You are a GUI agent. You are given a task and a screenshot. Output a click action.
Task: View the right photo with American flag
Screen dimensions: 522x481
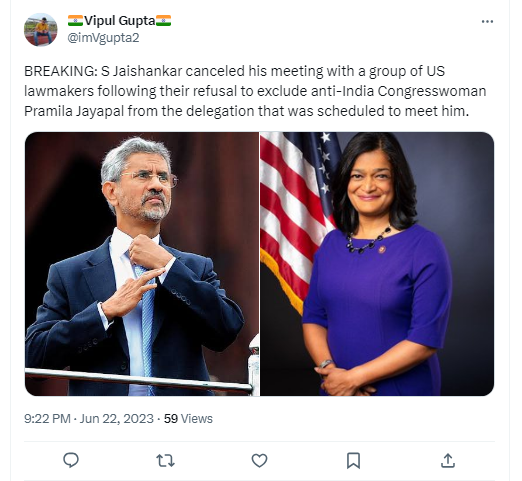[377, 264]
